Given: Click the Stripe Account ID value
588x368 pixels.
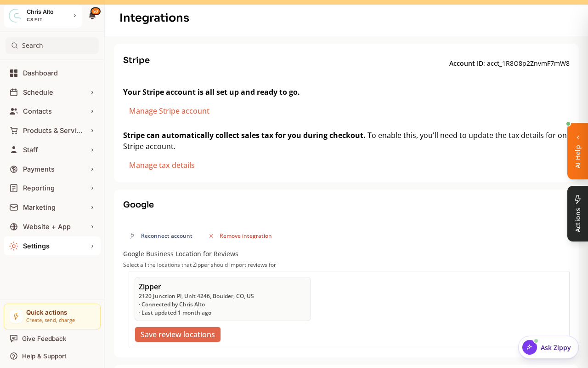Looking at the screenshot, I should (x=528, y=63).
